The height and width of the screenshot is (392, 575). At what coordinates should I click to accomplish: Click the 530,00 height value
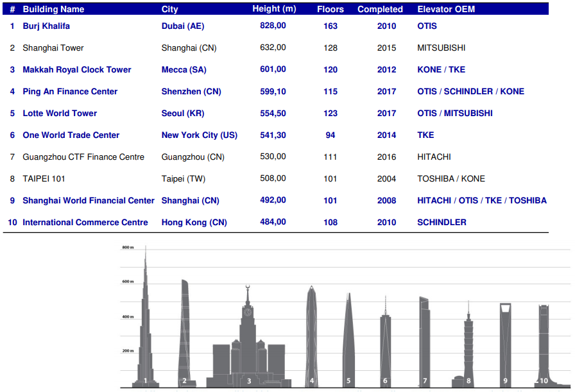[273, 157]
